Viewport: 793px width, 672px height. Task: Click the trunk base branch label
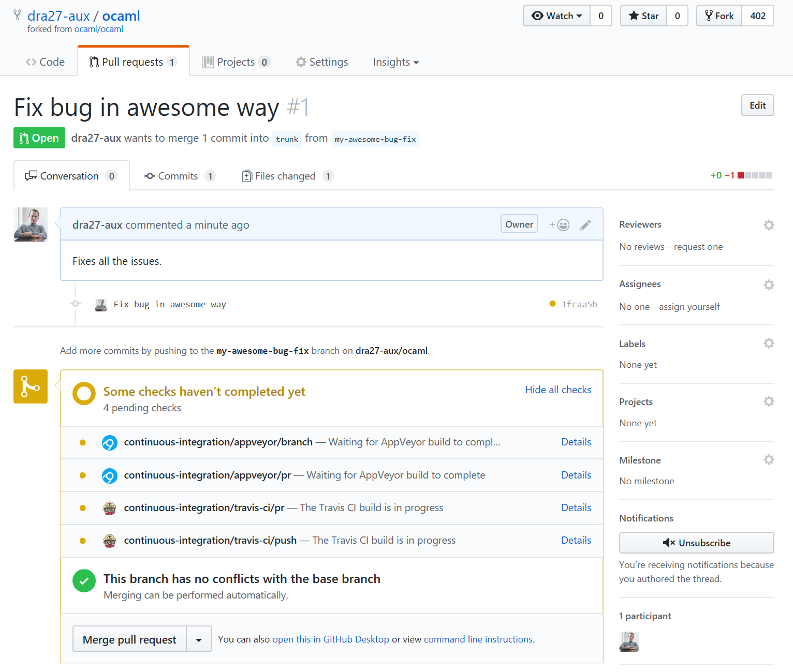tap(287, 139)
